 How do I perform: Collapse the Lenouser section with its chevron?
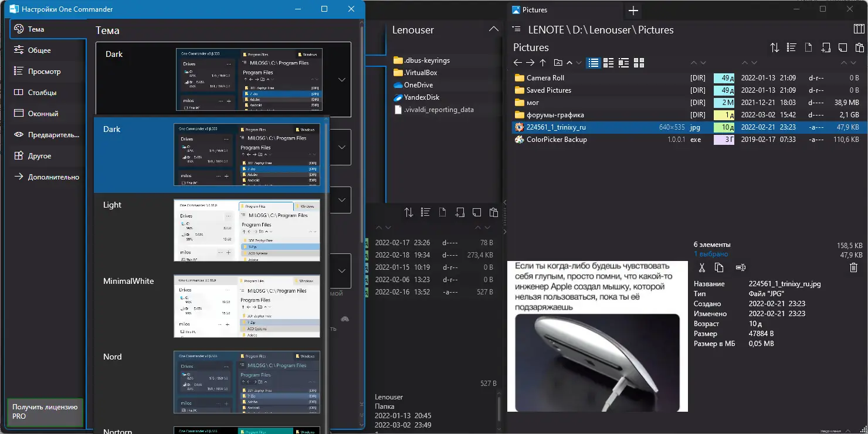pos(493,29)
